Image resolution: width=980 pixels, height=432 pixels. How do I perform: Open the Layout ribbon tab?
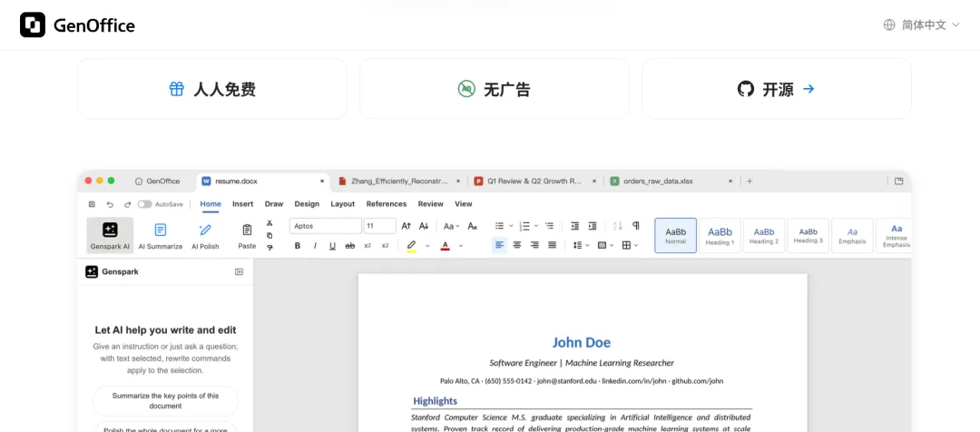[x=342, y=204]
